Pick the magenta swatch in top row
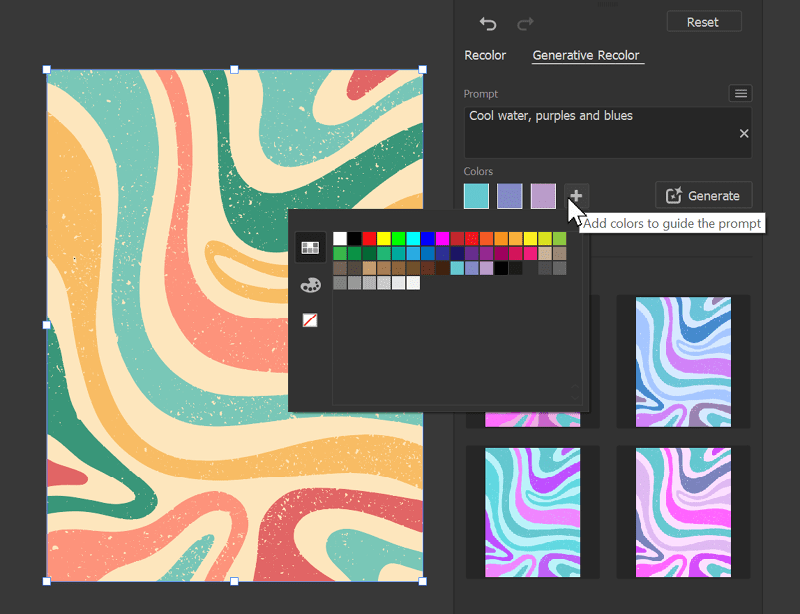This screenshot has width=800, height=614. [x=442, y=238]
